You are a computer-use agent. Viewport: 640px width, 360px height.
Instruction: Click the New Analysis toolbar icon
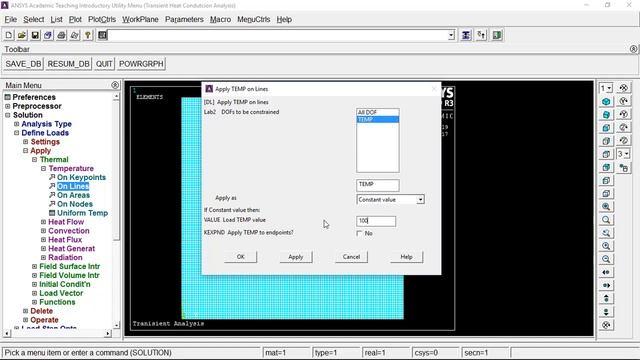pyautogui.click(x=9, y=36)
